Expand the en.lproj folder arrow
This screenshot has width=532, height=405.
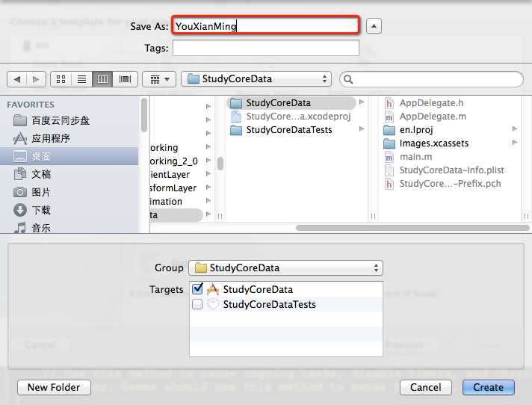[515, 129]
